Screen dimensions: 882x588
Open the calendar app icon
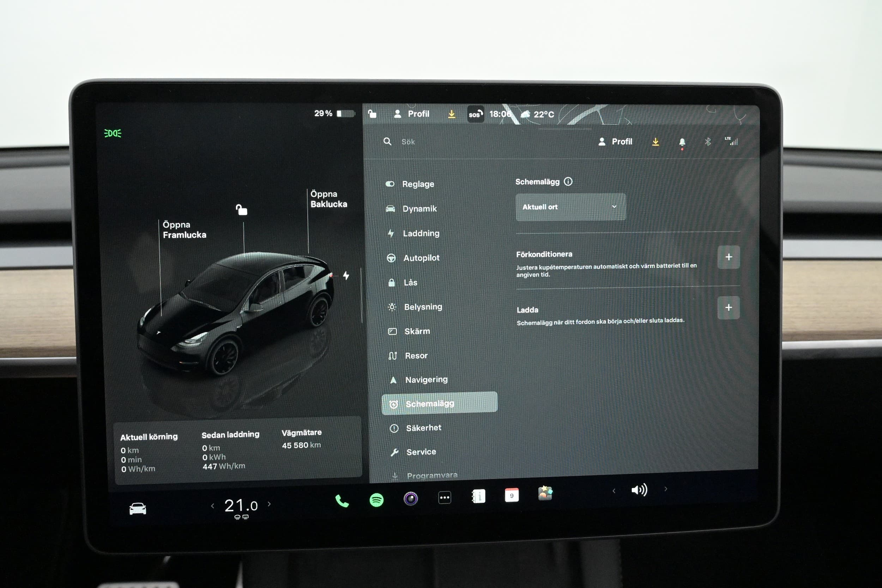point(512,495)
